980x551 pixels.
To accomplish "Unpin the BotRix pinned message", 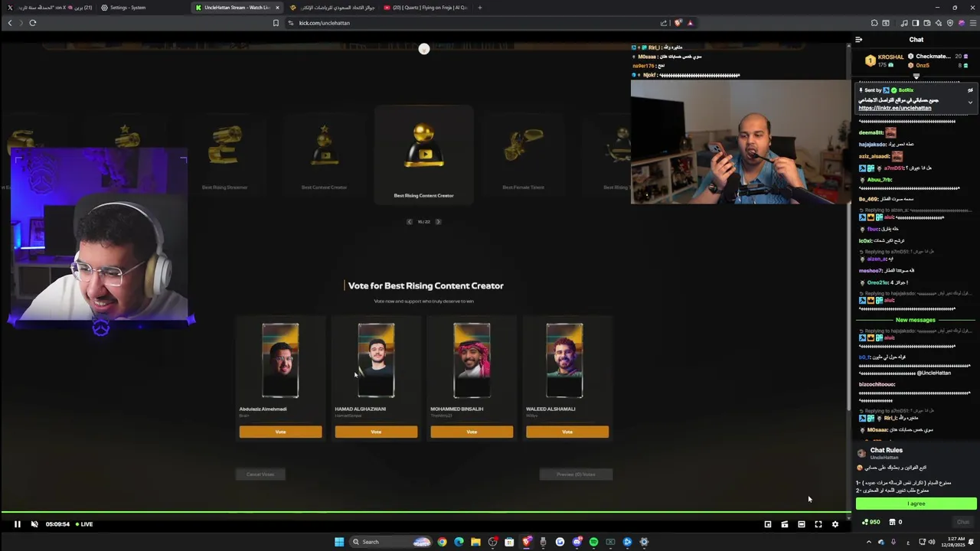I will (x=970, y=90).
